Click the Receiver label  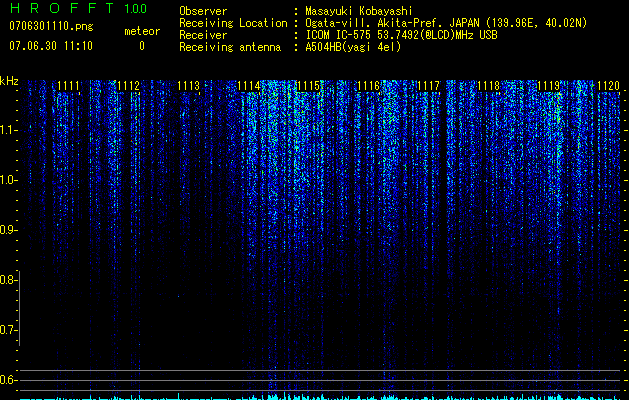pyautogui.click(x=203, y=35)
